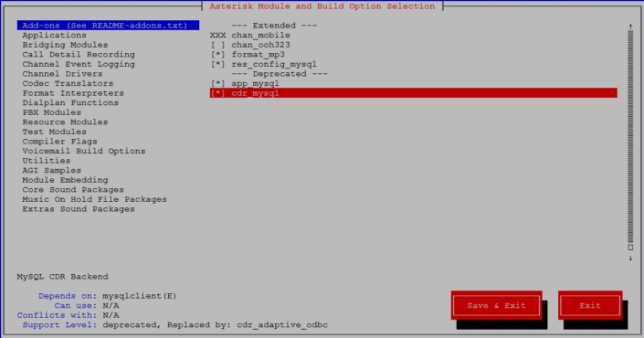The width and height of the screenshot is (644, 338).
Task: Open Dialplan Functions category
Action: tap(70, 102)
